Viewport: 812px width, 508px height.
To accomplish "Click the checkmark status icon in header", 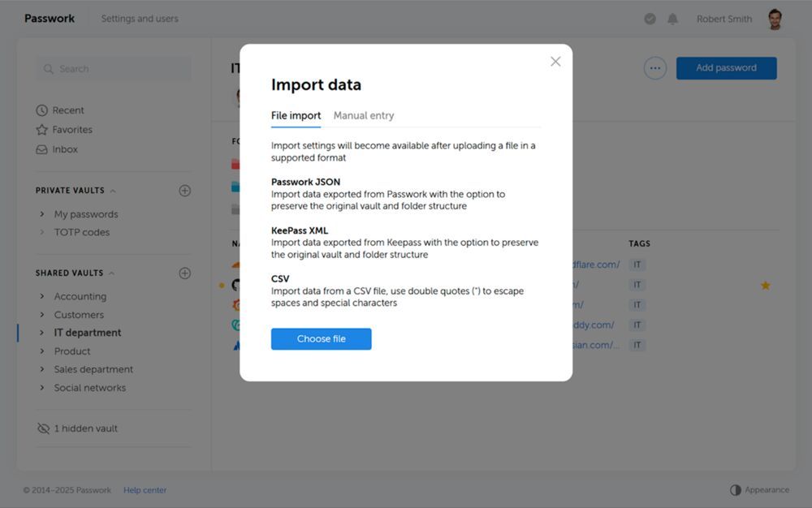I will 650,19.
